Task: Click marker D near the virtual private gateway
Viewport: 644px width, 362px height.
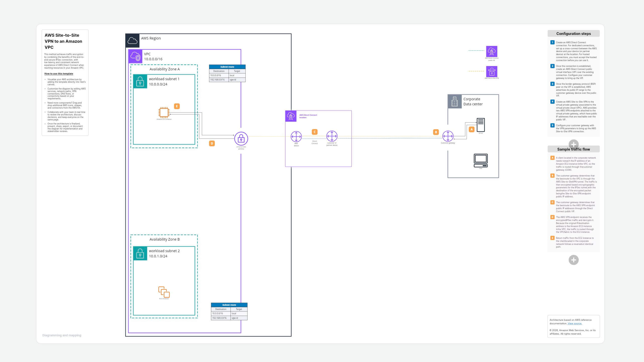Action: (x=212, y=144)
